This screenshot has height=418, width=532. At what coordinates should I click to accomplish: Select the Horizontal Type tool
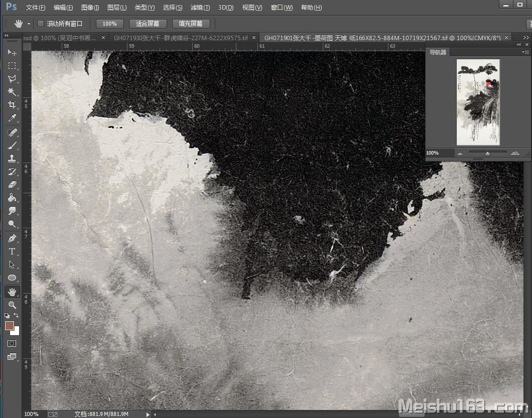12,251
